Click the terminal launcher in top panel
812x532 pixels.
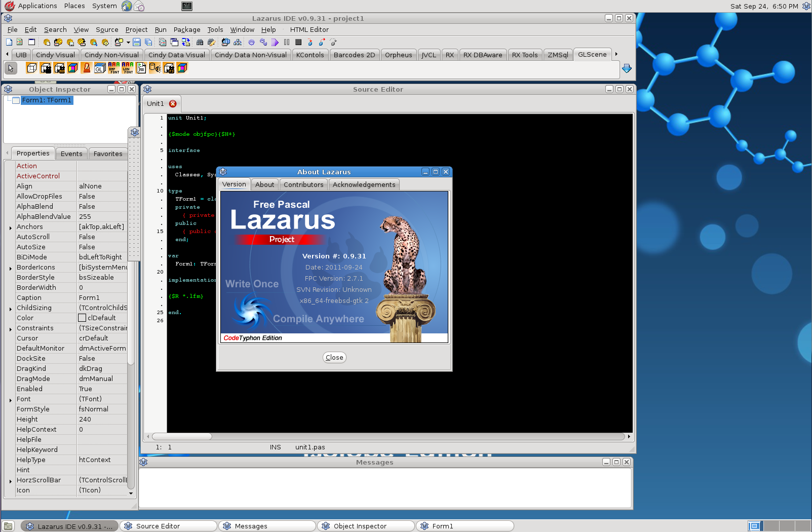click(187, 6)
